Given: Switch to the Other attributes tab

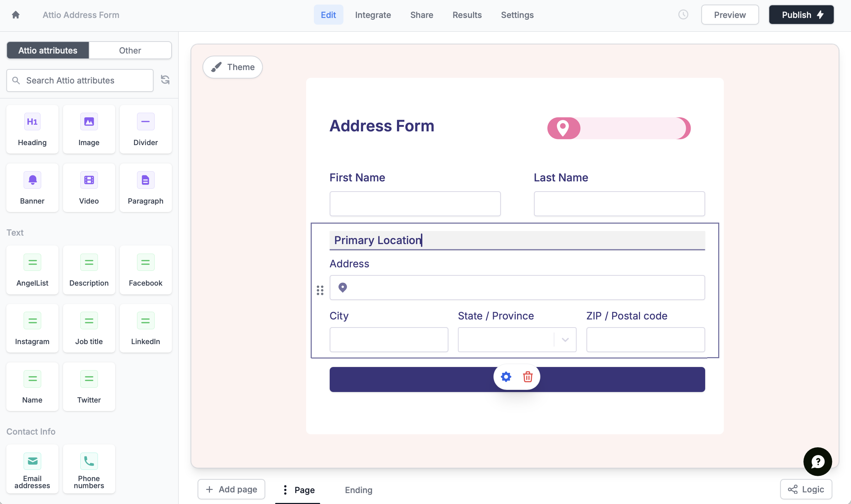Looking at the screenshot, I should pos(130,50).
